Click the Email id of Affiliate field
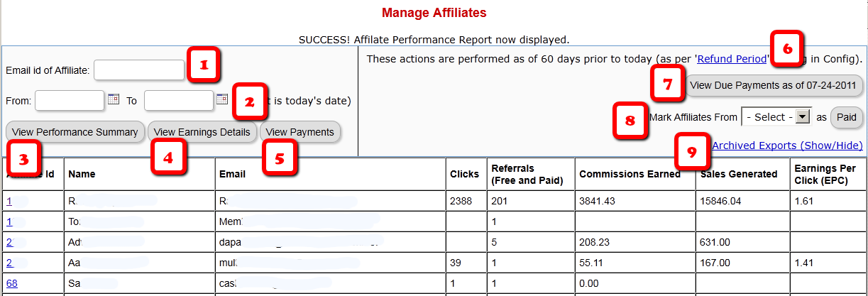 [139, 70]
